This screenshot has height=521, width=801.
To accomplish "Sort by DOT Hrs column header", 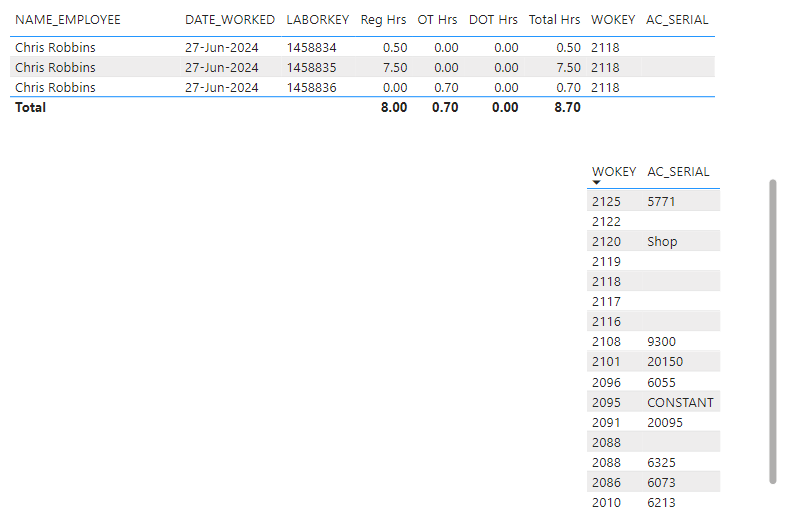I will [x=493, y=20].
